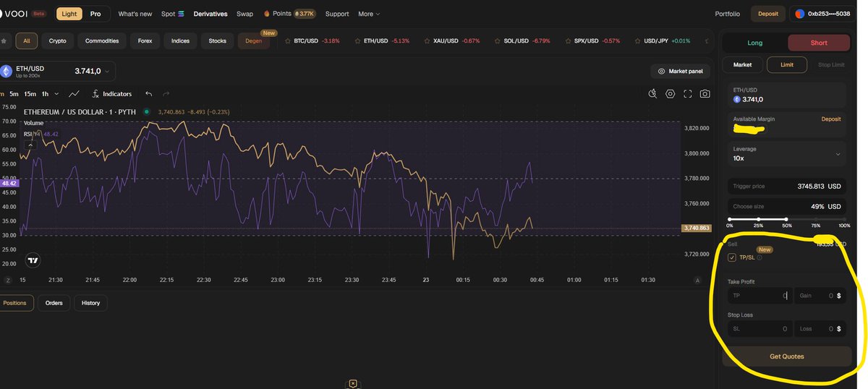Filter by Commodities category
Viewport: 868px width, 389px height.
point(102,40)
